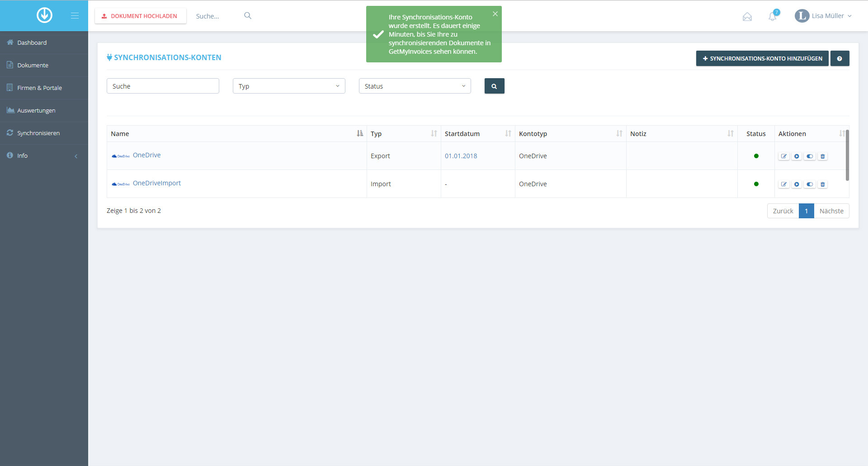
Task: Run the account filter search button
Action: click(x=494, y=86)
